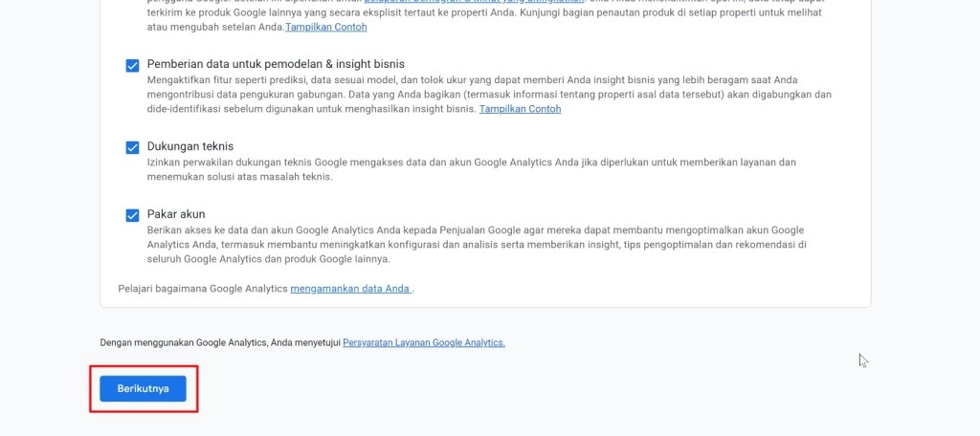Click the 'Dukungan teknis' label text
This screenshot has width=980, height=436.
click(189, 146)
